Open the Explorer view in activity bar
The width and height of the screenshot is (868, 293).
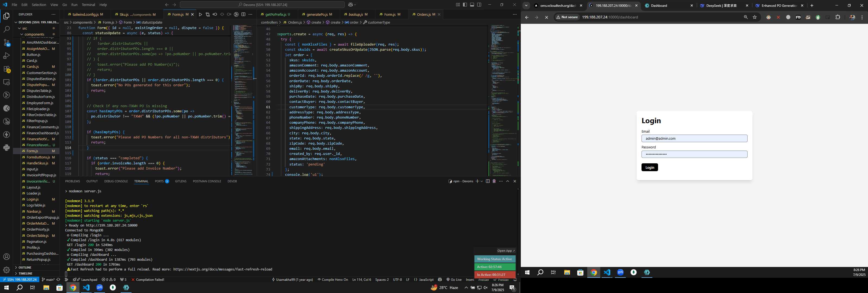tap(7, 16)
